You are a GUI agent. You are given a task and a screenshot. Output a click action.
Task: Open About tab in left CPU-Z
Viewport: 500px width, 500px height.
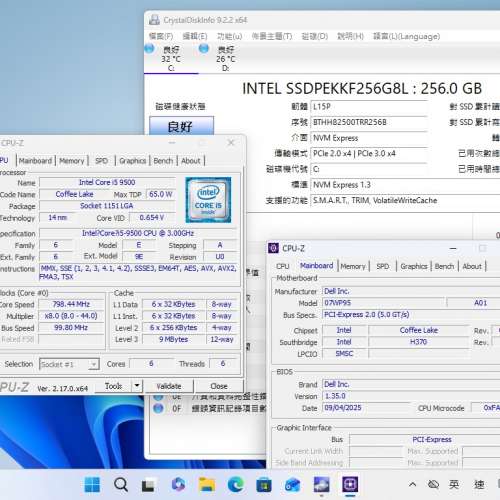(191, 161)
